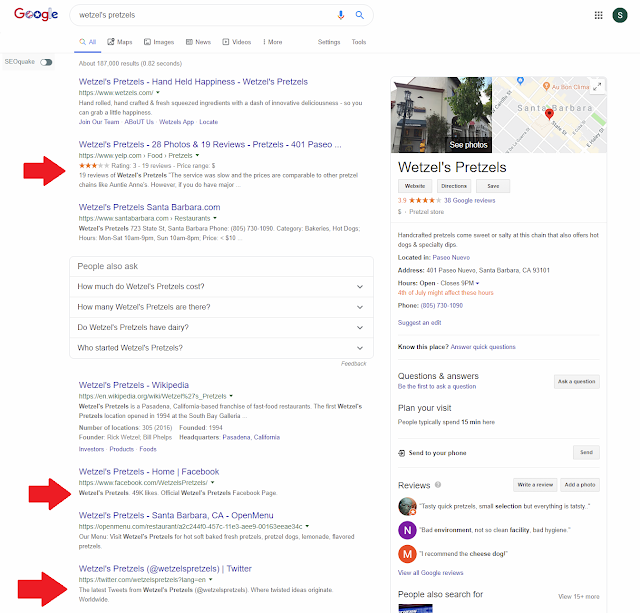Viewport: 640px width, 613px height.
Task: Expand 'Do Wetzel's Pretzels have dairy?'
Action: [221, 327]
